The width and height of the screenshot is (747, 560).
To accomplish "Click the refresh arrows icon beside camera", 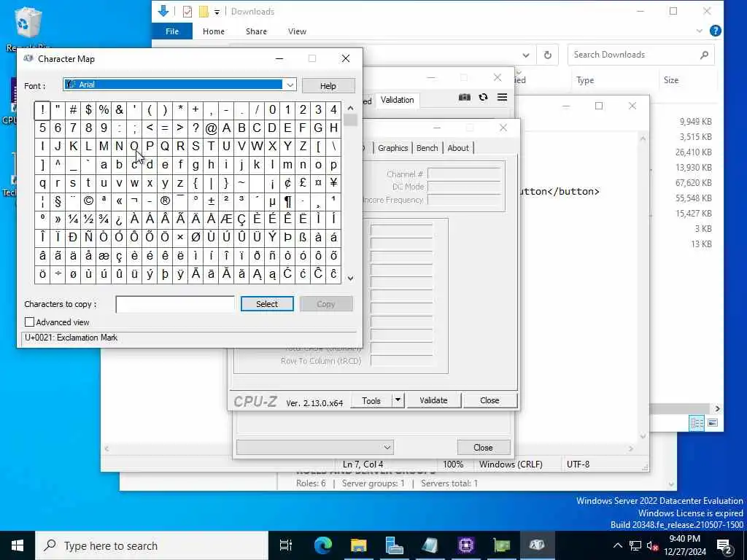I will tap(483, 97).
